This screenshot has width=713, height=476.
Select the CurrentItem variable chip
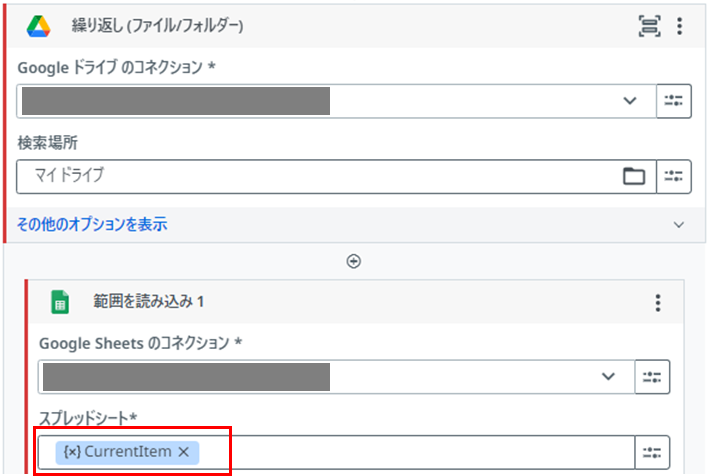coord(117,452)
